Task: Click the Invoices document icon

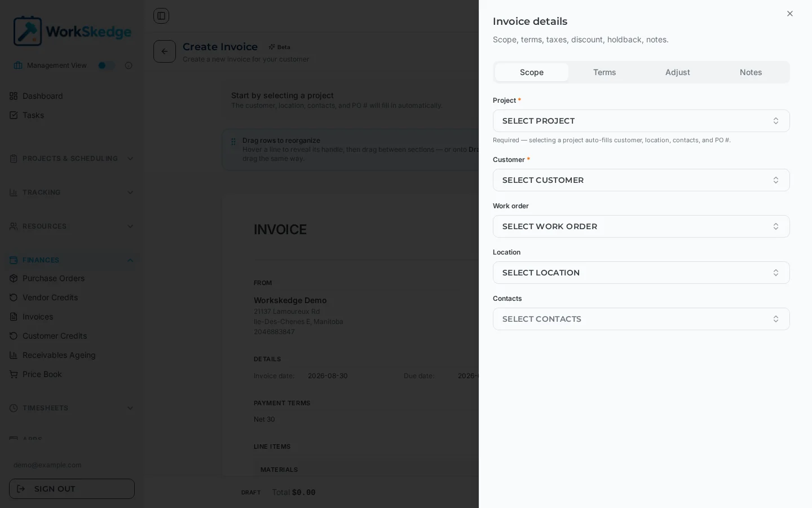Action: point(14,317)
